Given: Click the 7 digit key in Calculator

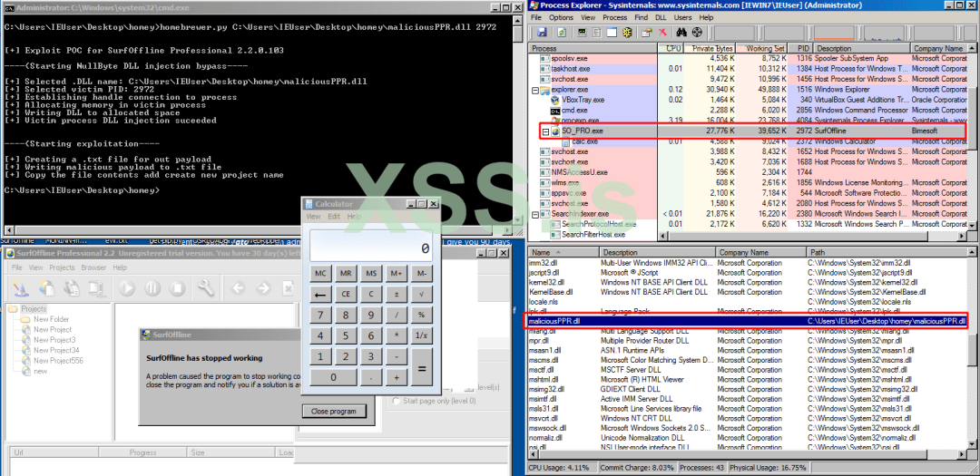Looking at the screenshot, I should (x=320, y=315).
